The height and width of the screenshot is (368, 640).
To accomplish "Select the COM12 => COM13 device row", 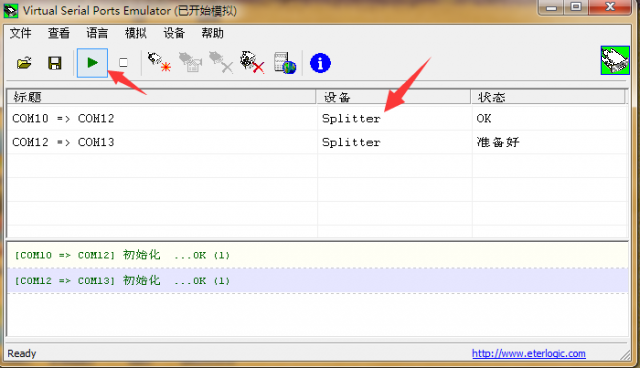I will 317,142.
